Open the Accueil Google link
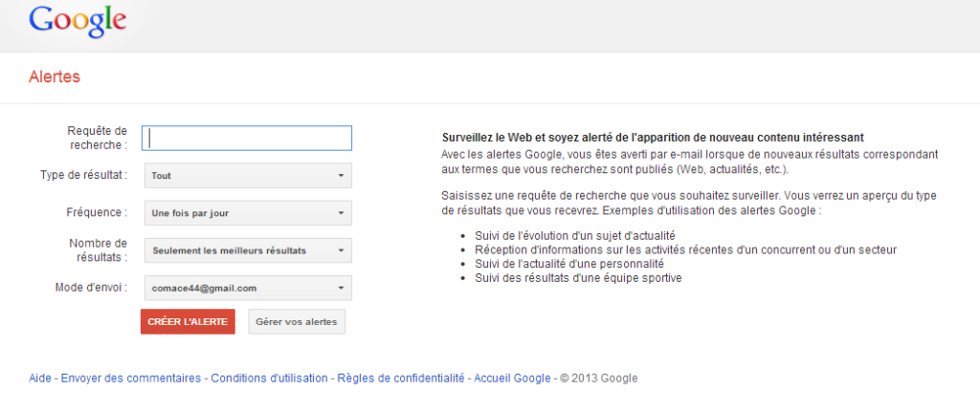 coord(513,378)
